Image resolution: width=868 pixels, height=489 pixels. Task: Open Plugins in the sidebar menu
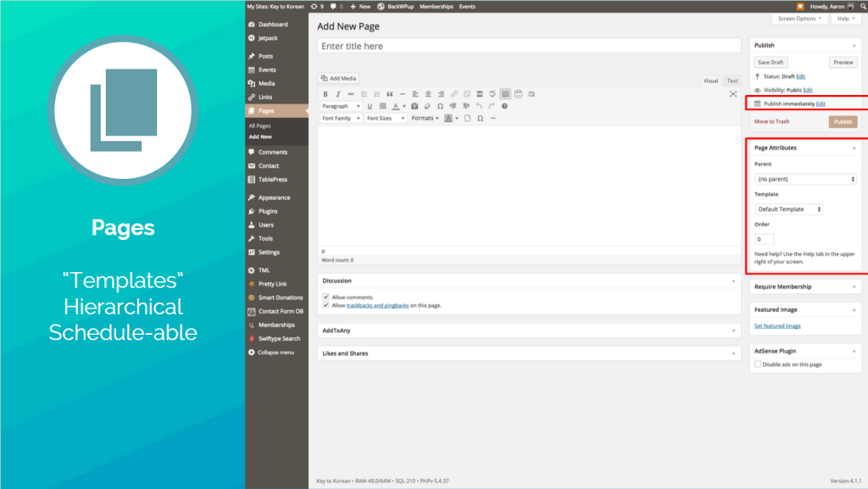[268, 211]
